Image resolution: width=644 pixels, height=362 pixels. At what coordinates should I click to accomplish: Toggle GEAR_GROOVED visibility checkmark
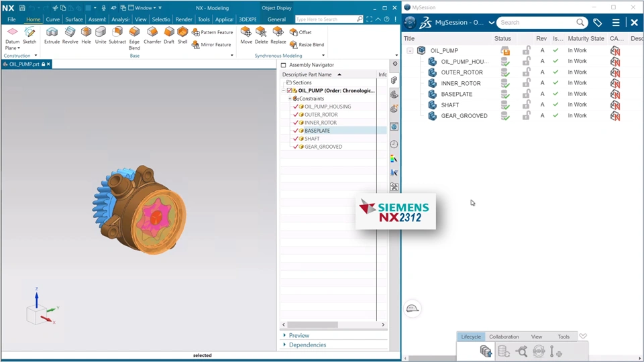coord(295,147)
